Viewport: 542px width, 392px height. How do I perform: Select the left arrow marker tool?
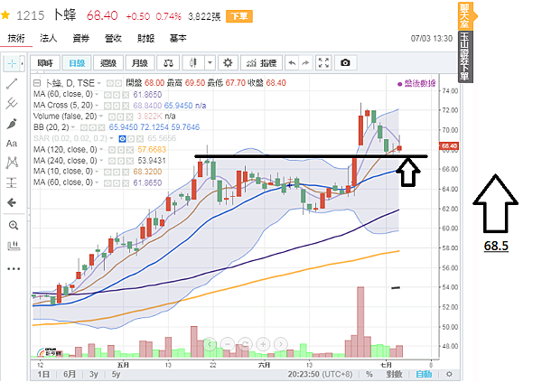12,202
